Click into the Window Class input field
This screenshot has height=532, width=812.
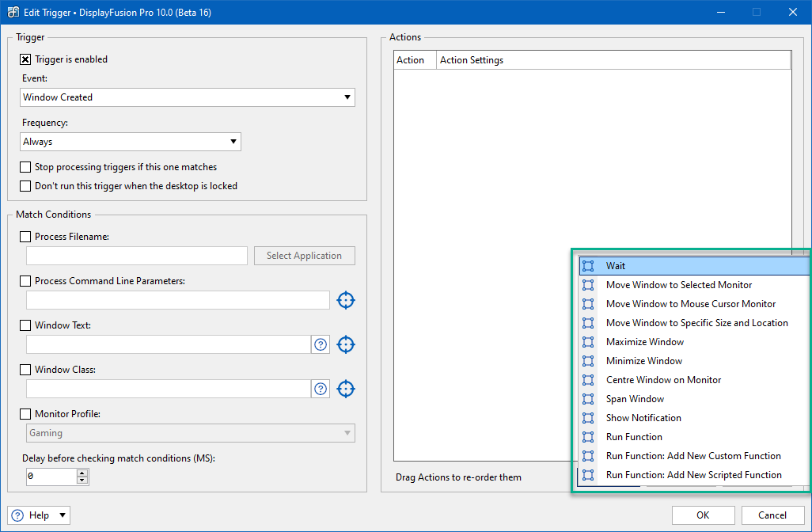pos(169,389)
